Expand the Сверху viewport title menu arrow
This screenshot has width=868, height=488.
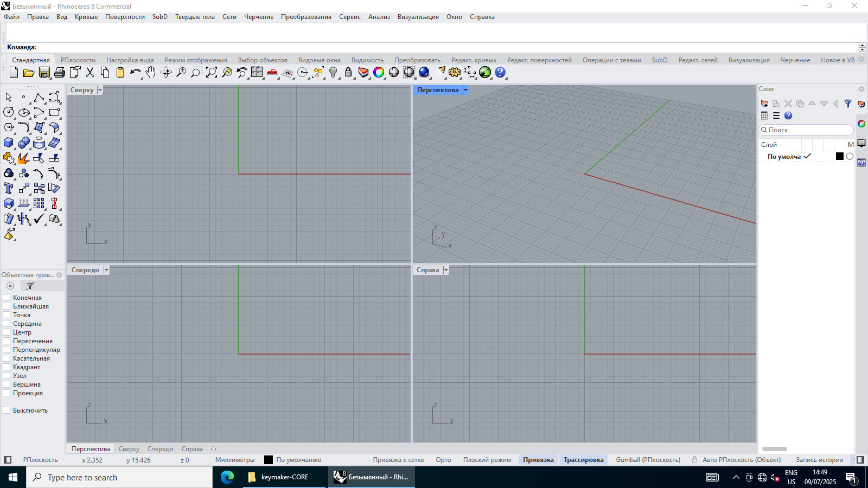click(100, 90)
